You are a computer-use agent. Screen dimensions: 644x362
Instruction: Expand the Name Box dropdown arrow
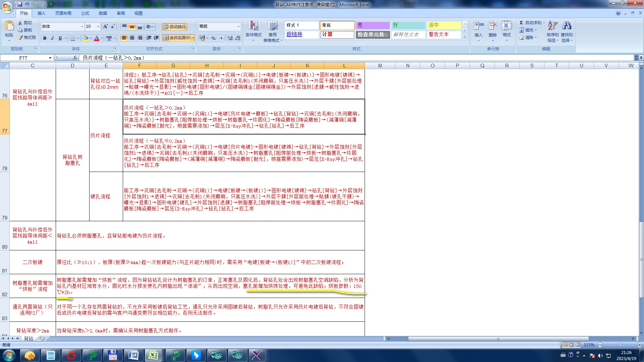pyautogui.click(x=50, y=58)
